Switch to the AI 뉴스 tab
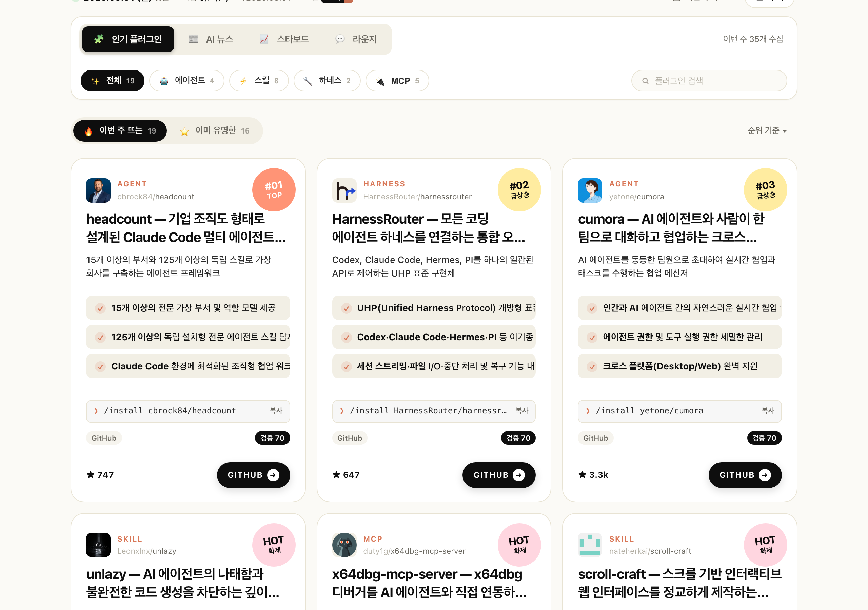This screenshot has width=868, height=610. click(x=211, y=39)
